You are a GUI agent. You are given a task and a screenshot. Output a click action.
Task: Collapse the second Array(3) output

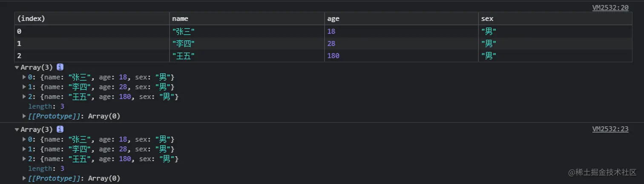tap(17, 129)
